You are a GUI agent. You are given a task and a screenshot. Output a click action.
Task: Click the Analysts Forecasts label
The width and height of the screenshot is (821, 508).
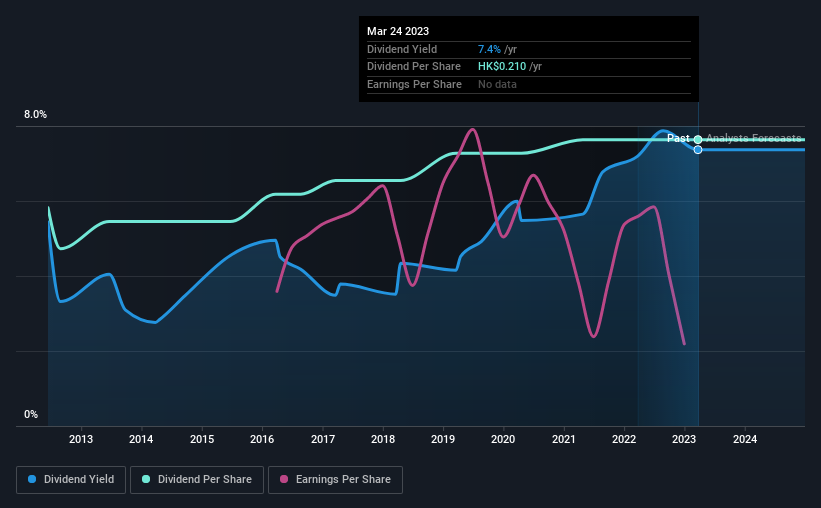click(x=753, y=138)
